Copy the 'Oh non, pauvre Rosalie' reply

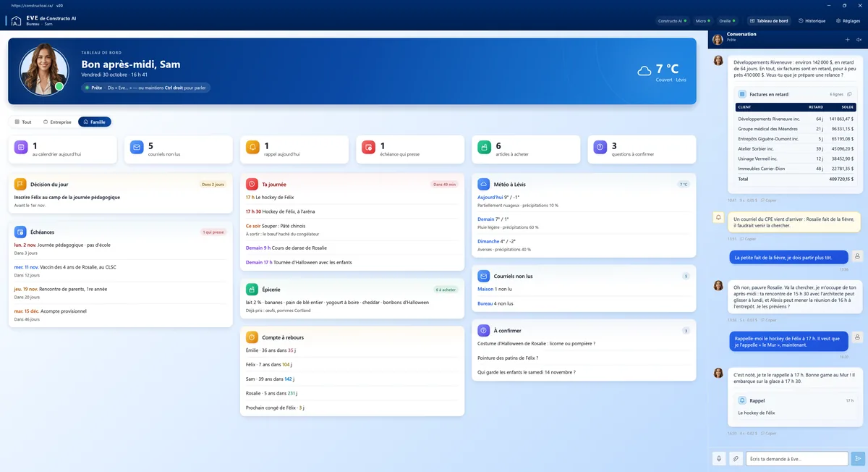[x=768, y=319]
